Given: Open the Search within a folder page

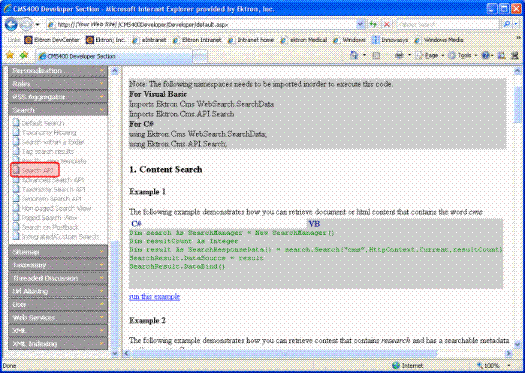Looking at the screenshot, I should point(48,142).
